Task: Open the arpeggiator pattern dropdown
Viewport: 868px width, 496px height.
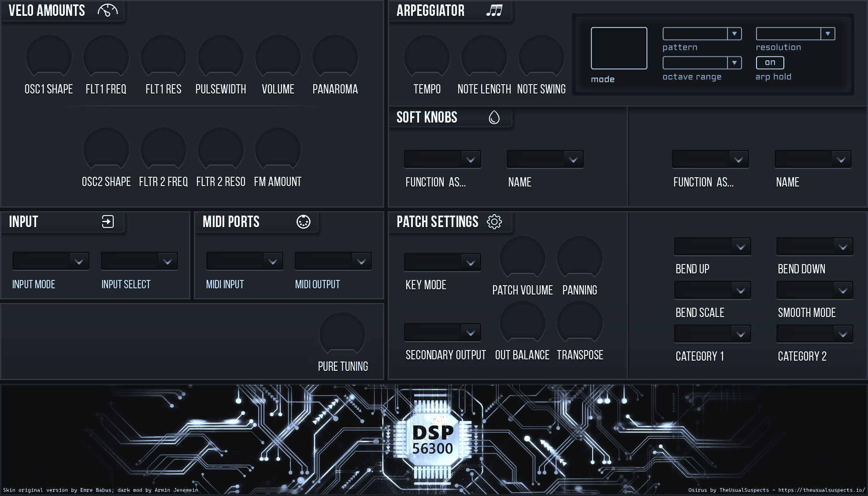Action: [x=702, y=34]
